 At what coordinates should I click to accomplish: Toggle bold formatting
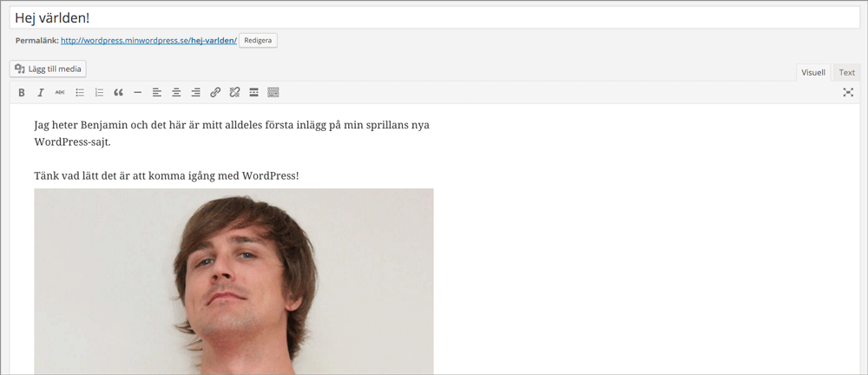click(x=22, y=93)
